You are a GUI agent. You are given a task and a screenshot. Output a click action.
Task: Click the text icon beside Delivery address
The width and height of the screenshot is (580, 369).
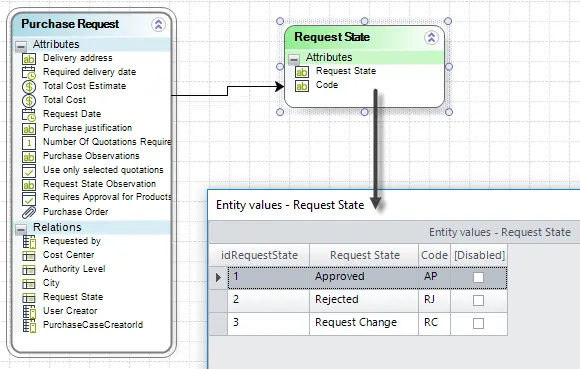pos(29,58)
